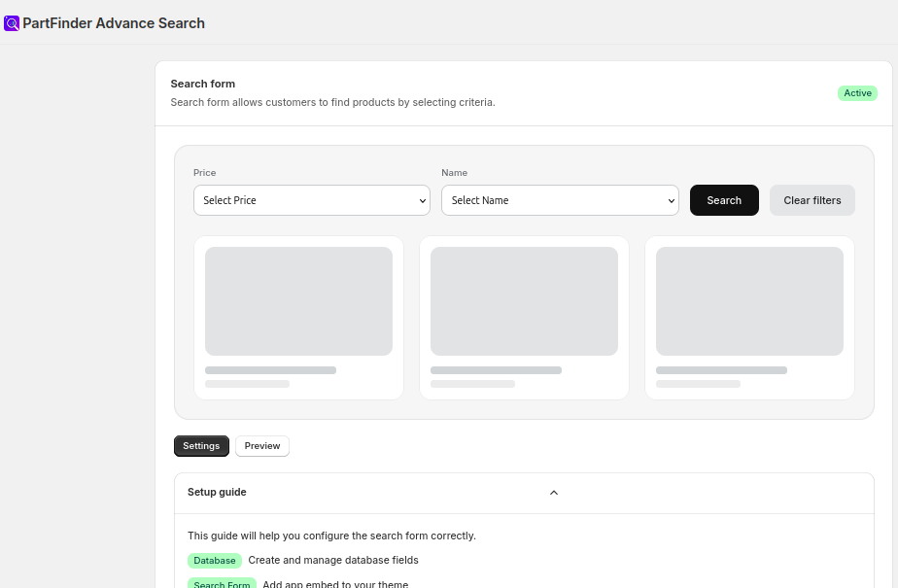
Task: Click the Search Form tag in setup guide
Action: pyautogui.click(x=222, y=583)
